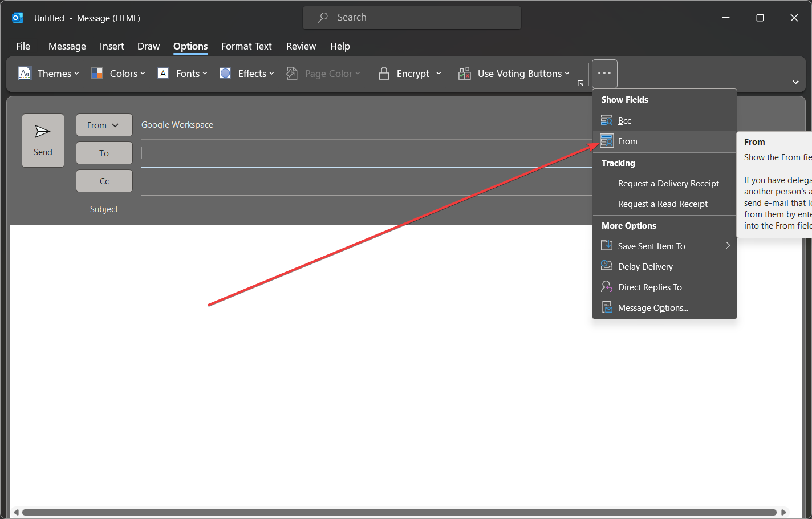This screenshot has width=812, height=519.
Task: Switch to the Message tab
Action: coord(67,46)
